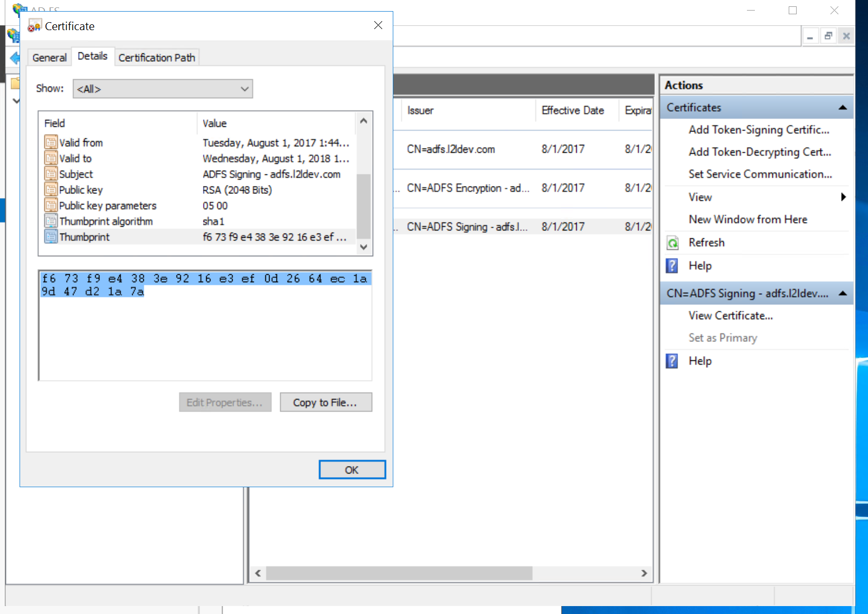Image resolution: width=868 pixels, height=614 pixels.
Task: Click New Window from Here action
Action: pos(748,219)
